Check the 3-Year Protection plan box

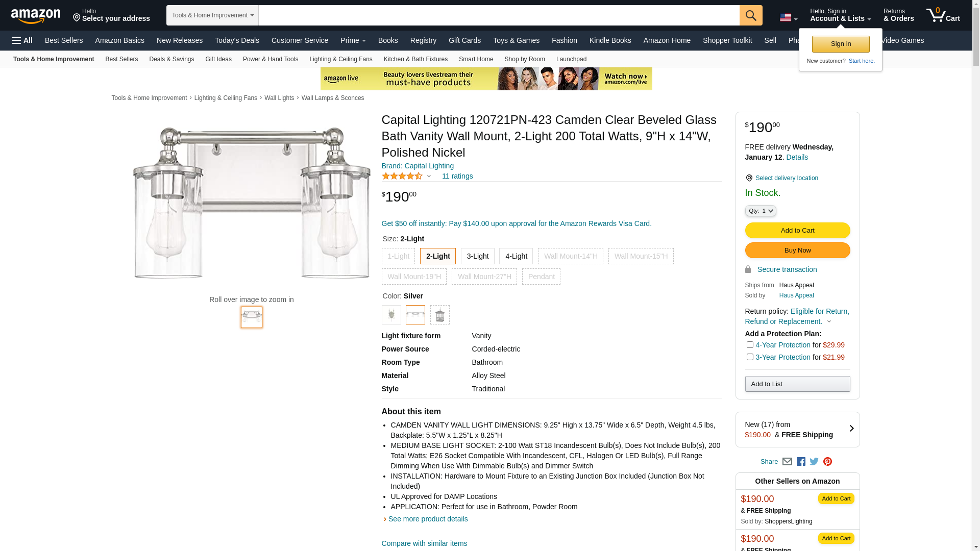750,357
